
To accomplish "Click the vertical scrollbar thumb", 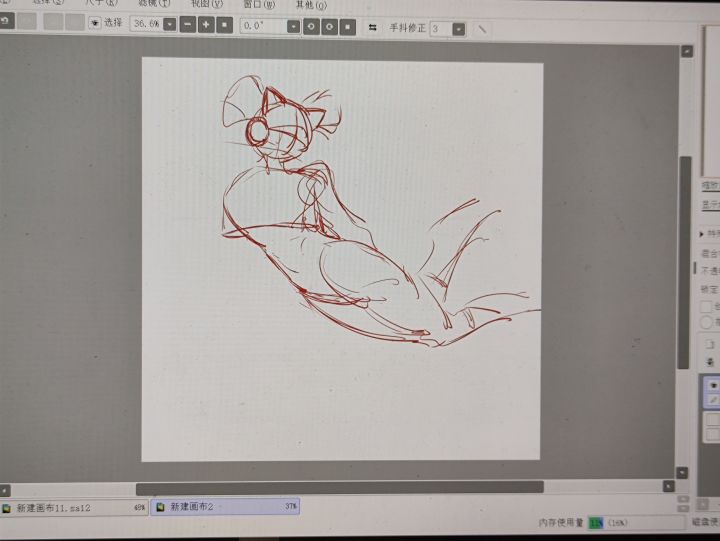I will pos(685,262).
